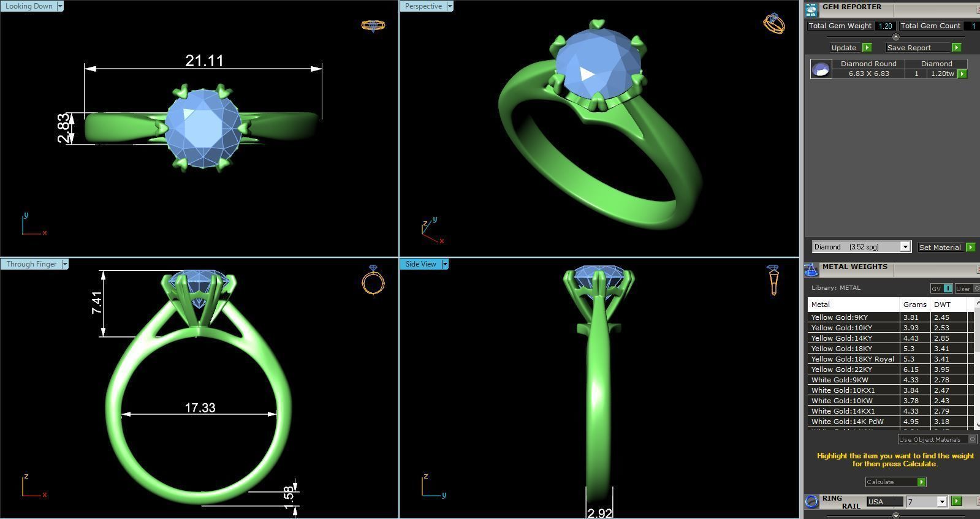Image resolution: width=980 pixels, height=519 pixels.
Task: Open the Through Finger viewport dropdown arrow
Action: click(64, 264)
